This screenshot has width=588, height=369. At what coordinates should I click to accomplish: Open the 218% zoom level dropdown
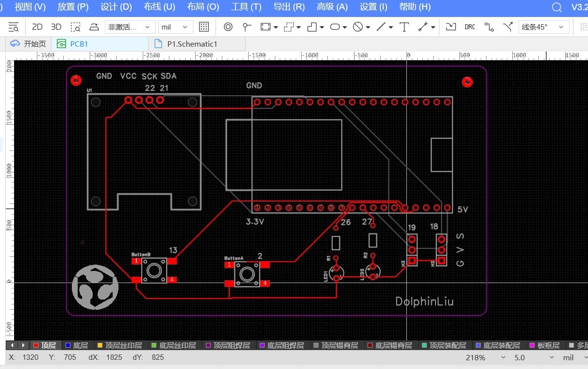pyautogui.click(x=486, y=357)
